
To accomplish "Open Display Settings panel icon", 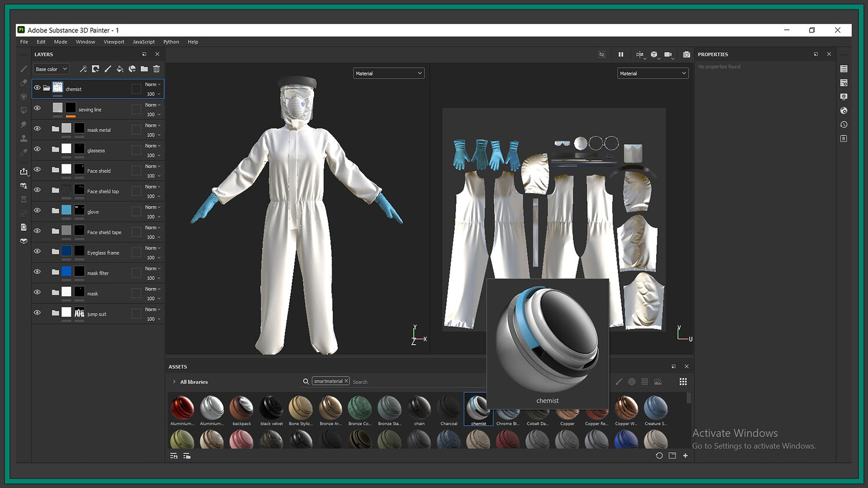I will 844,97.
